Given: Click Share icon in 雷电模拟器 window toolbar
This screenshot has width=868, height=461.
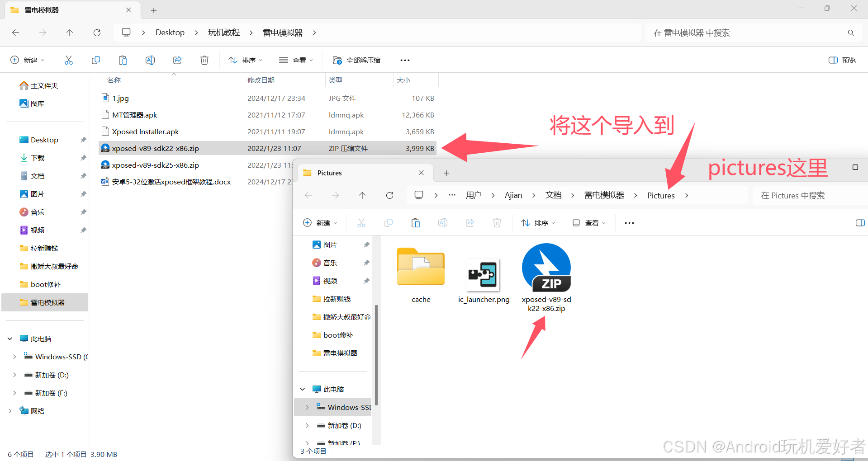Looking at the screenshot, I should tap(177, 60).
